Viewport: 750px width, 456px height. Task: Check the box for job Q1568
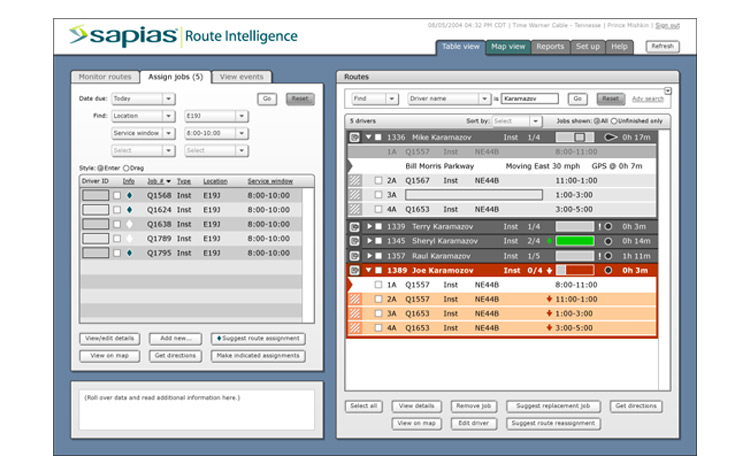pos(117,195)
